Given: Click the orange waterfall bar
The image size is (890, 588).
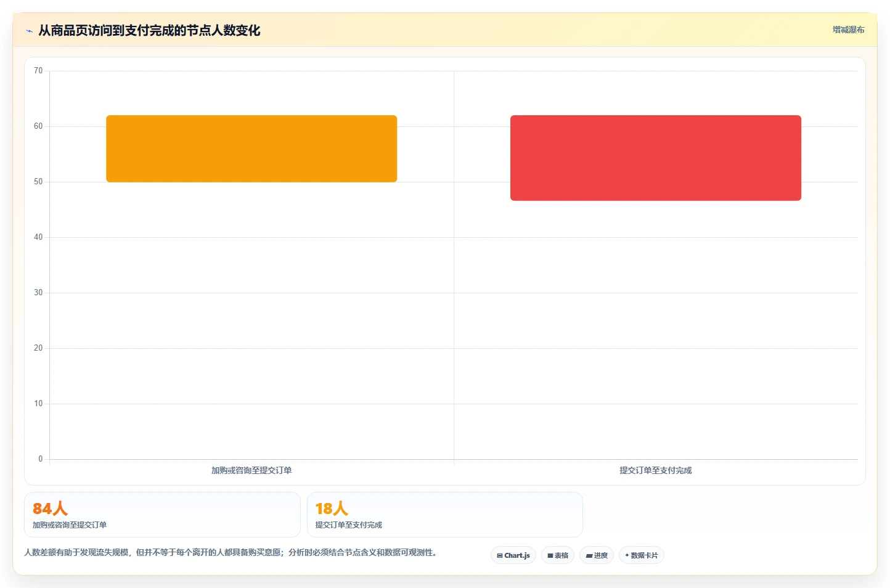Looking at the screenshot, I should click(x=251, y=149).
